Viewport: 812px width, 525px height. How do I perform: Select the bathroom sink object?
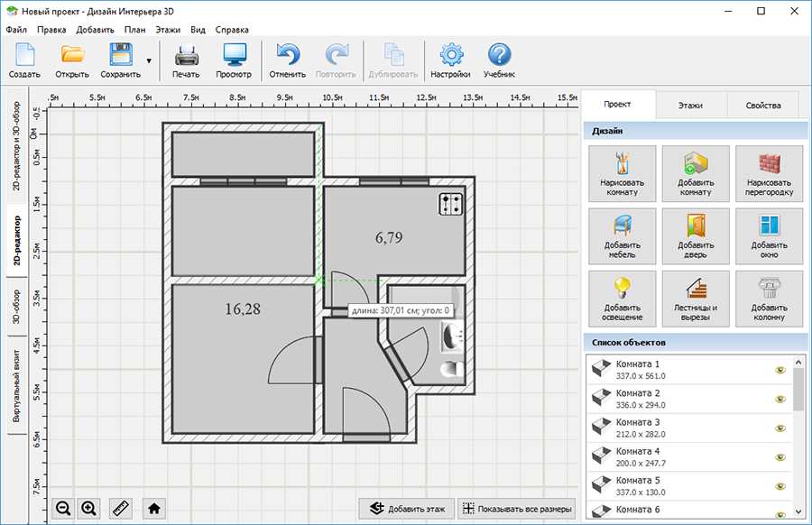tap(452, 336)
